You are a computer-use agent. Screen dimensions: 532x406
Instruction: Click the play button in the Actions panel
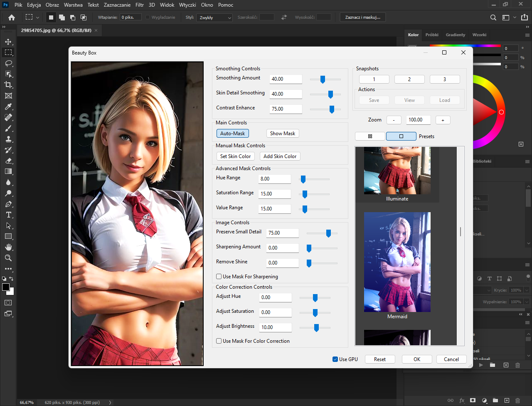tap(481, 365)
